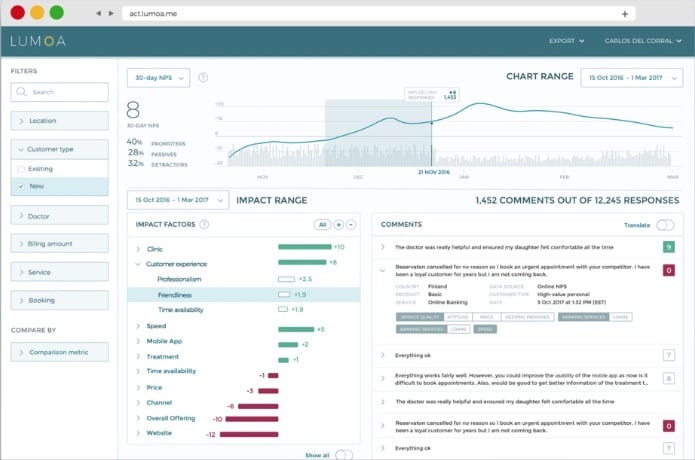Screen dimensions: 695x460
Task: Click the browser address bar act.lumoa.me
Action: tap(379, 14)
